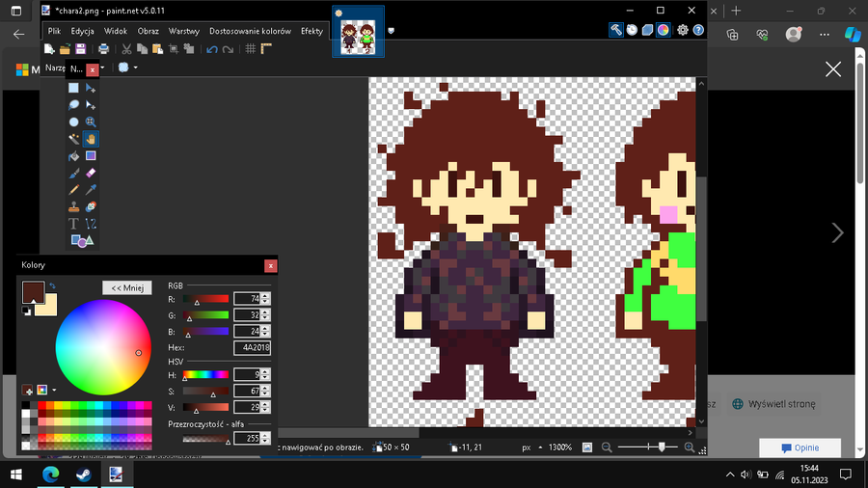
Task: Open the Warstwy menu
Action: (x=184, y=31)
